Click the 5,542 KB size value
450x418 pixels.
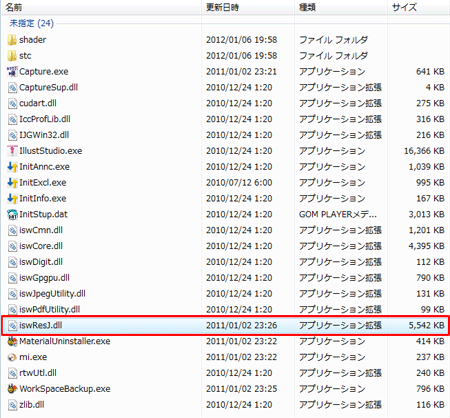427,325
